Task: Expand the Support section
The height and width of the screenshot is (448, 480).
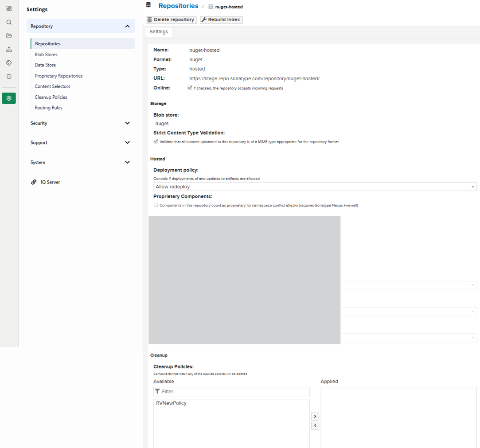Action: tap(81, 143)
